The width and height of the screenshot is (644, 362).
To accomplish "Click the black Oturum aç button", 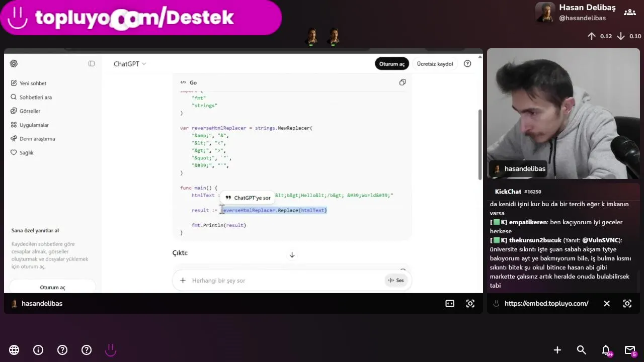I will coord(391,64).
